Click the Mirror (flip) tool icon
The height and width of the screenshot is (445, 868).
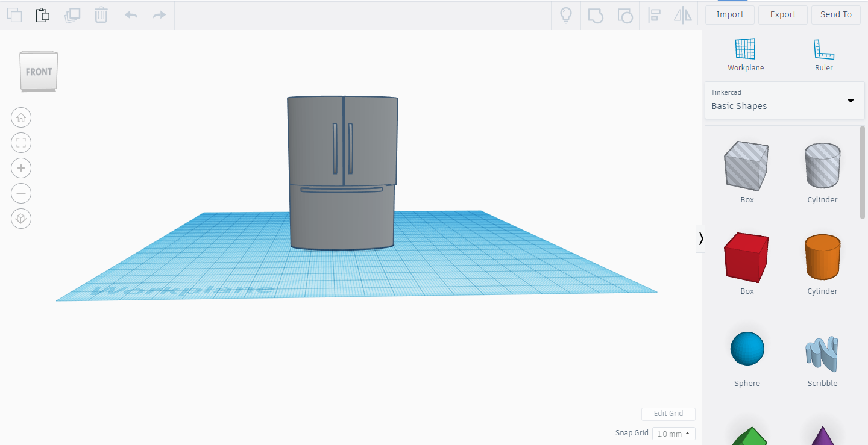683,15
